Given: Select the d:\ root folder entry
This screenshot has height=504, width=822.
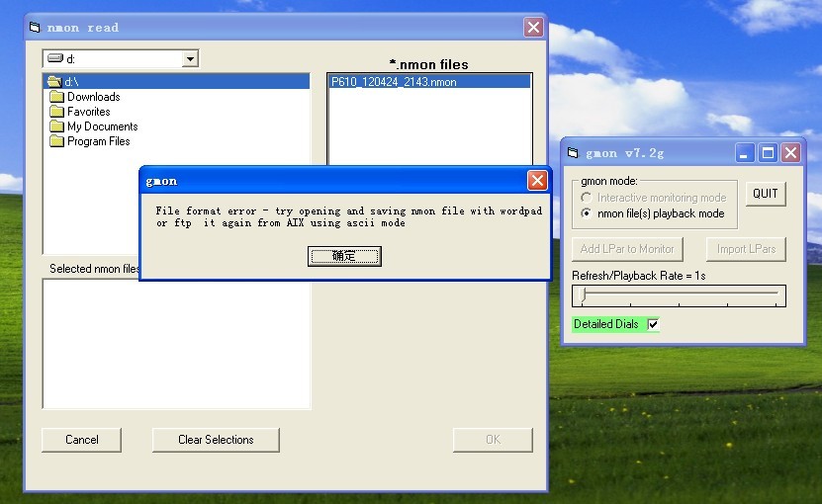Looking at the screenshot, I should pos(176,82).
